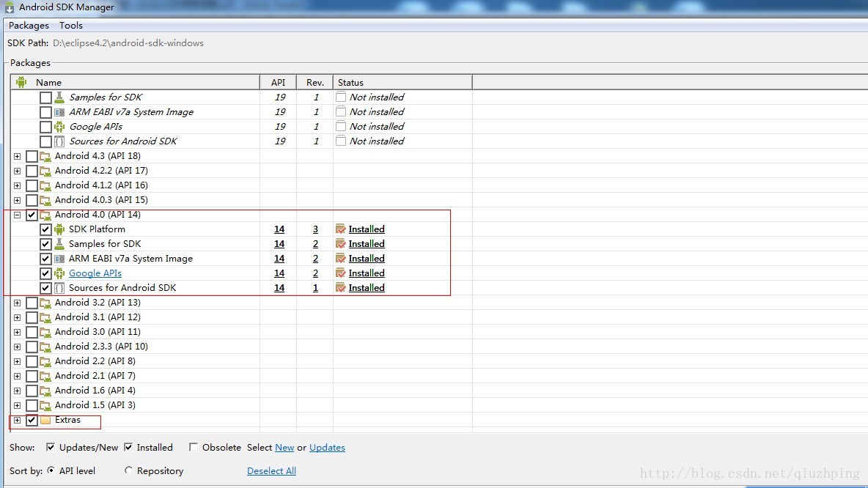Uncheck the SDK Platform checkbox
868x488 pixels.
coord(45,229)
